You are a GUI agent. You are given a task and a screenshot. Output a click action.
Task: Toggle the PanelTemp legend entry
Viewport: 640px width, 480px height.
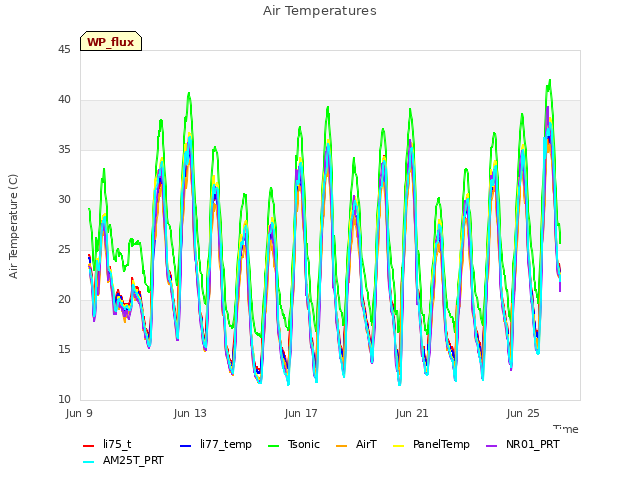coord(431,444)
